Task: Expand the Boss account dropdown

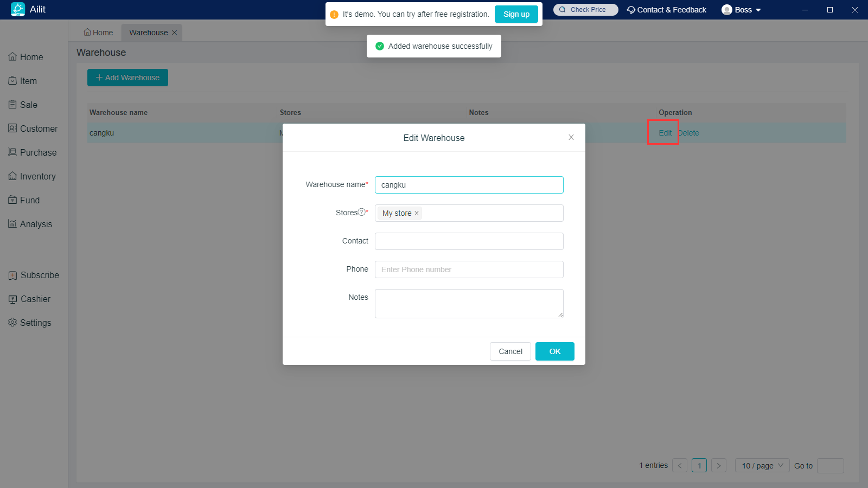Action: tap(742, 10)
